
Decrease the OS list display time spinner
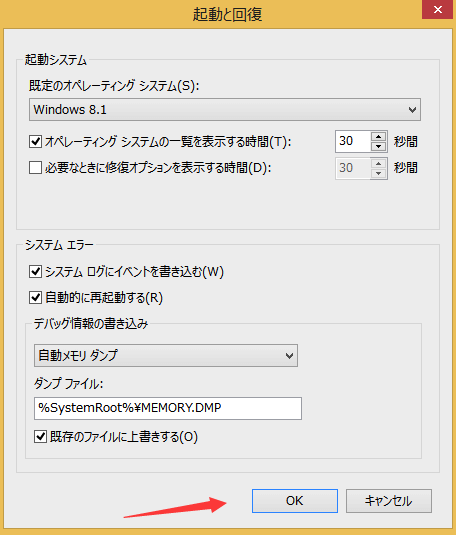(x=378, y=146)
